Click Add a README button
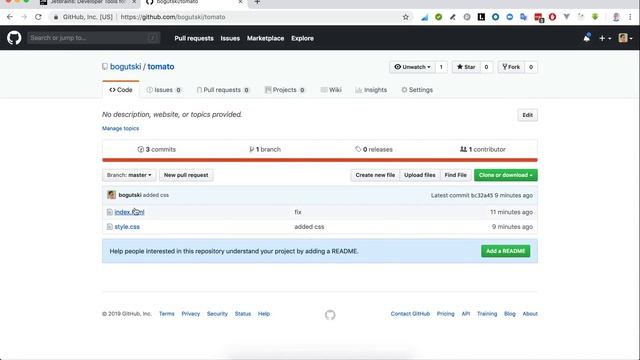 point(506,251)
